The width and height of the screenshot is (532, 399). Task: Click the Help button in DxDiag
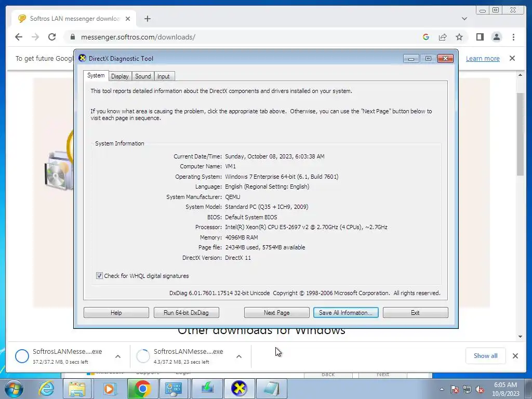(116, 312)
